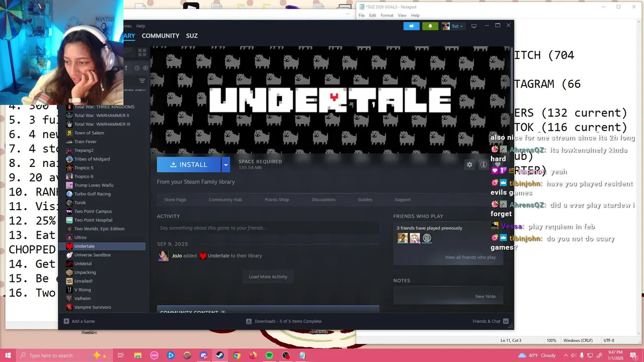Open the Steam app in the taskbar

220,355
